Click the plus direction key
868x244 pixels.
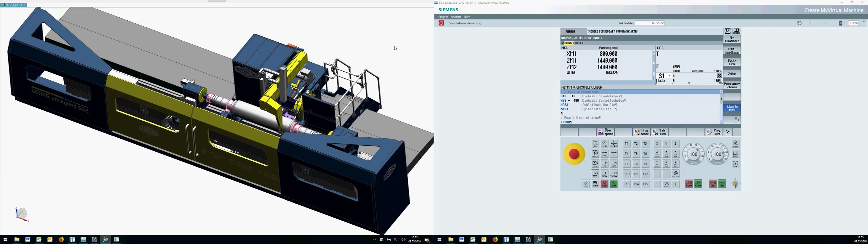pos(676,184)
